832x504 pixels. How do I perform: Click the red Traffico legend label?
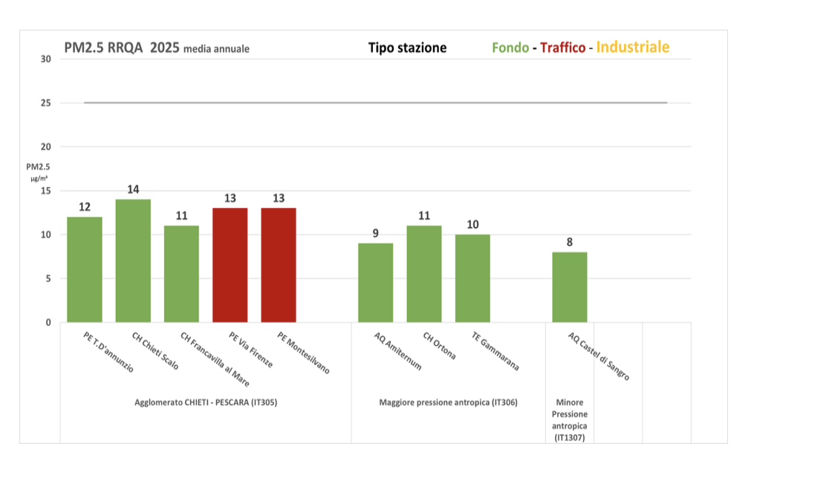click(x=562, y=48)
